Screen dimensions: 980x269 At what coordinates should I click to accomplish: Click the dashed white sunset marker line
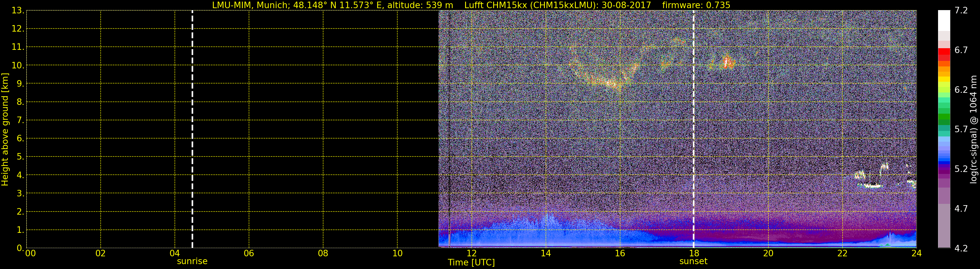[x=693, y=129]
